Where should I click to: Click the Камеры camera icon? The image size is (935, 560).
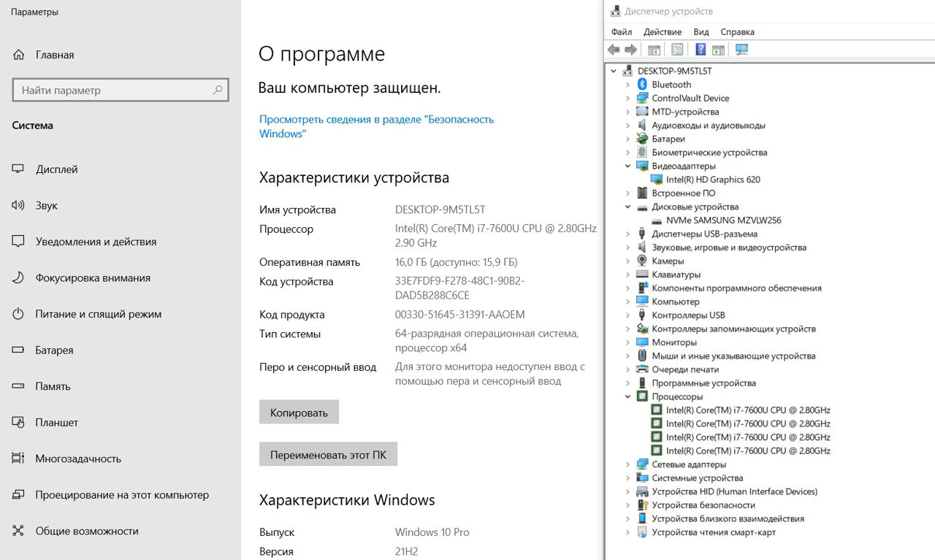pyautogui.click(x=642, y=261)
